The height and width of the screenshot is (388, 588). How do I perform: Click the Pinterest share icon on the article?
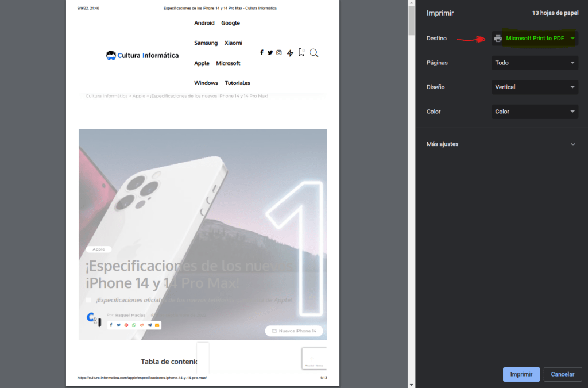126,325
